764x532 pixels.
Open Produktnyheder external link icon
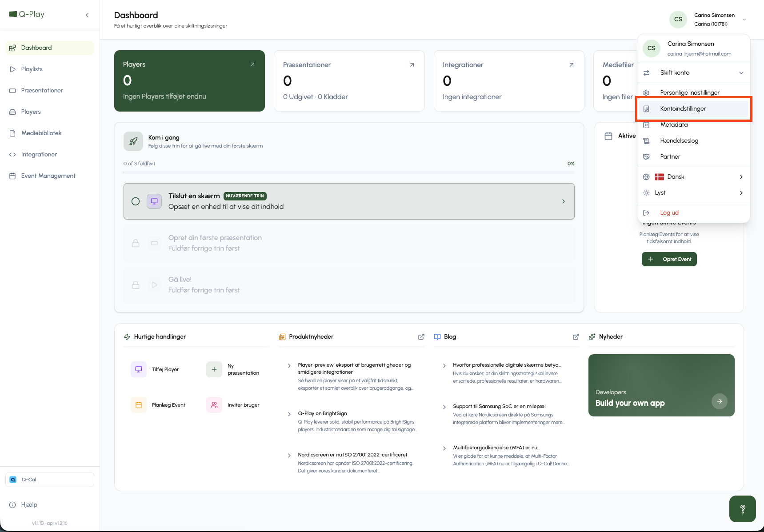421,337
